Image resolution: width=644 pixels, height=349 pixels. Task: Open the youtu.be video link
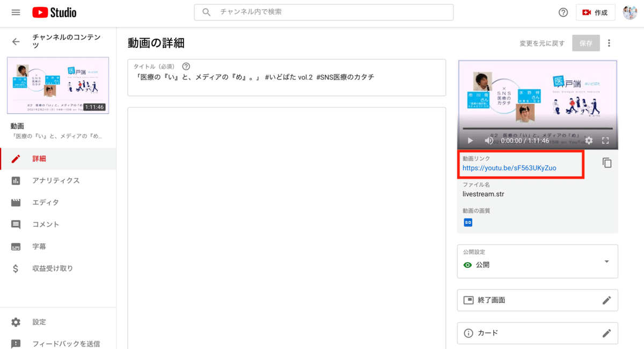pyautogui.click(x=509, y=168)
